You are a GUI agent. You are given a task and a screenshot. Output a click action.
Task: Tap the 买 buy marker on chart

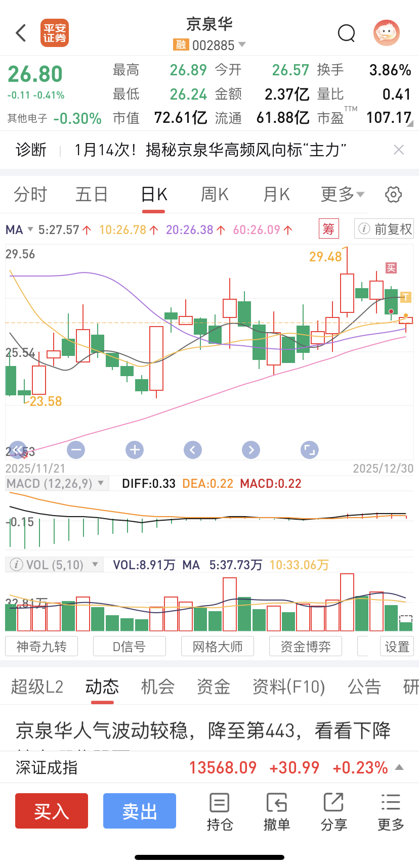point(391,268)
